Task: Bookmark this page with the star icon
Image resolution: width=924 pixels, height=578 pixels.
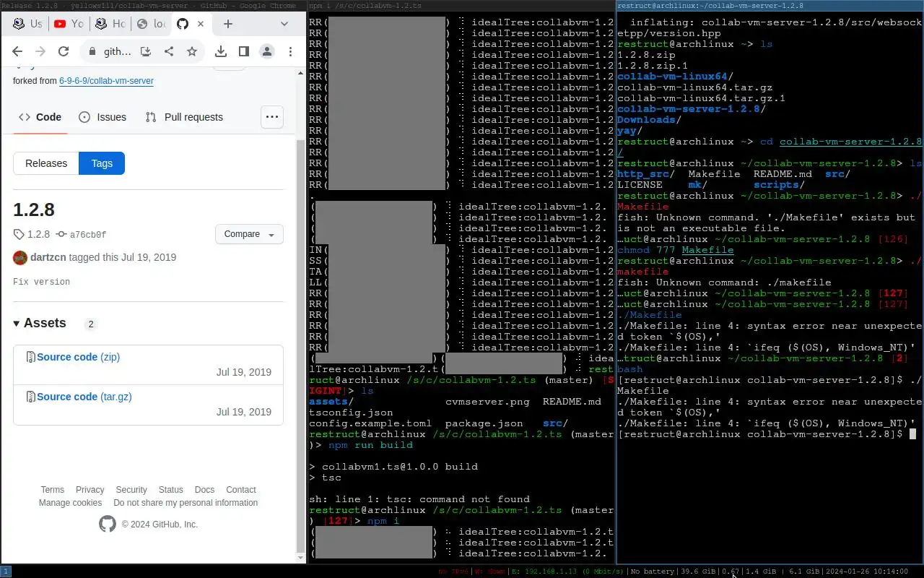Action: coord(192,51)
